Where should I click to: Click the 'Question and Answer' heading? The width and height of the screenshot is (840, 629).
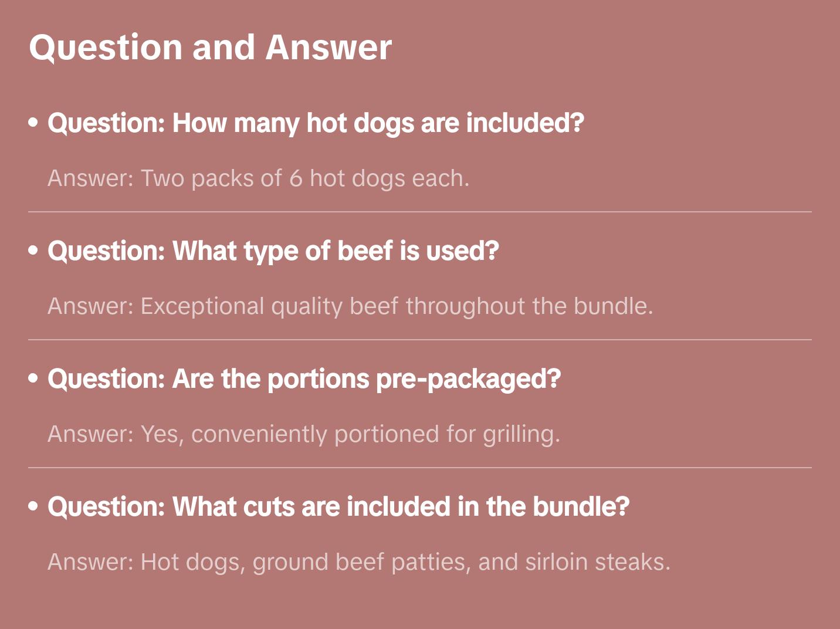[210, 48]
